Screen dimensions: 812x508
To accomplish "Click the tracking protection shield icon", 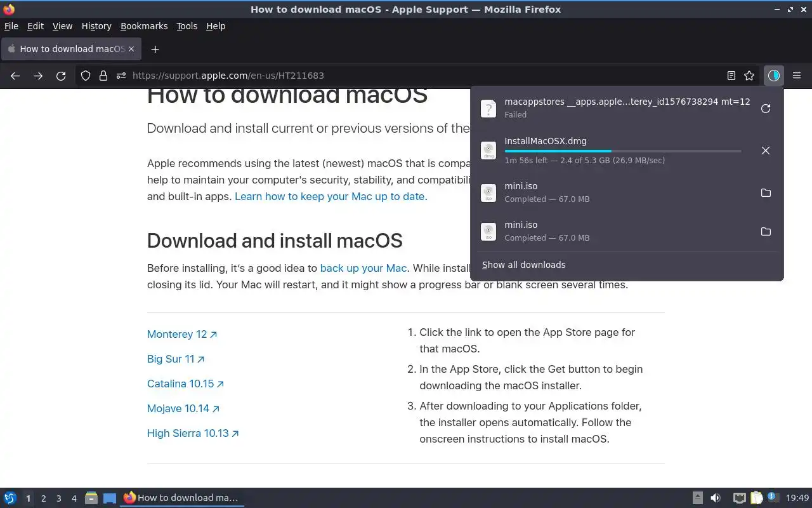I will click(86, 76).
